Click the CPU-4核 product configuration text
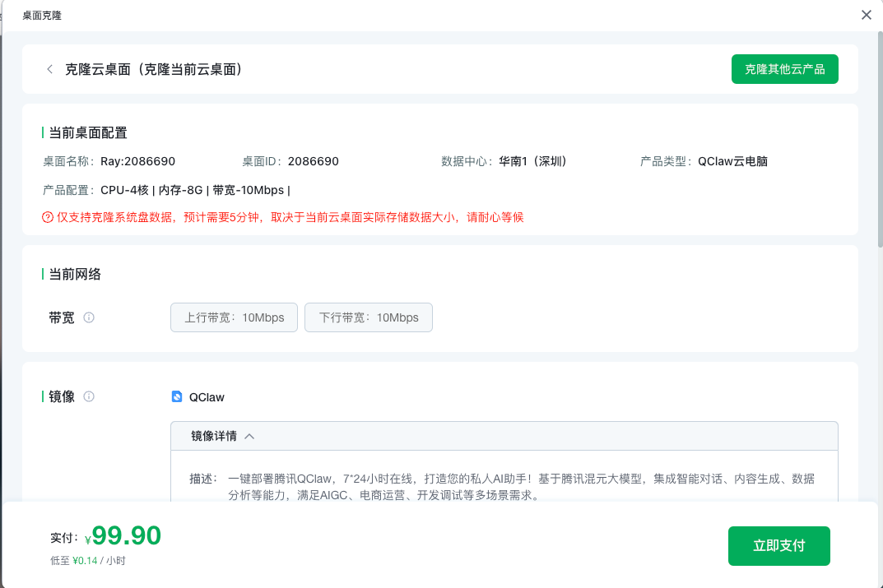Screen dimensions: 883x588 pyautogui.click(x=124, y=190)
